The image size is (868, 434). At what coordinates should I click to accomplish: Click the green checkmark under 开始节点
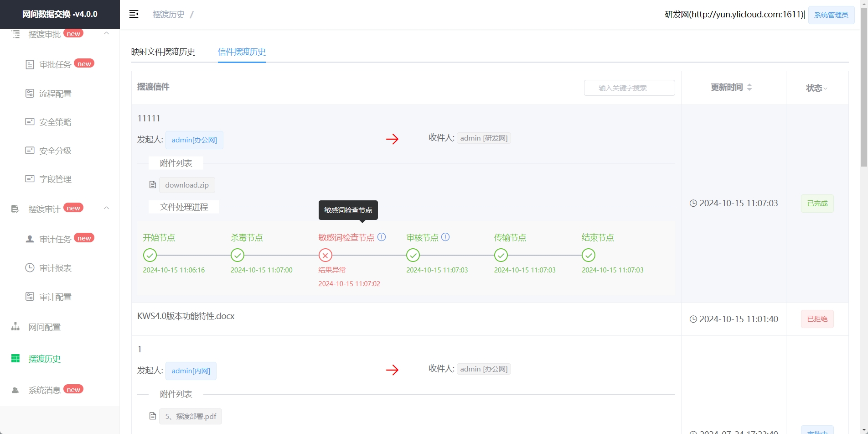[x=150, y=255]
